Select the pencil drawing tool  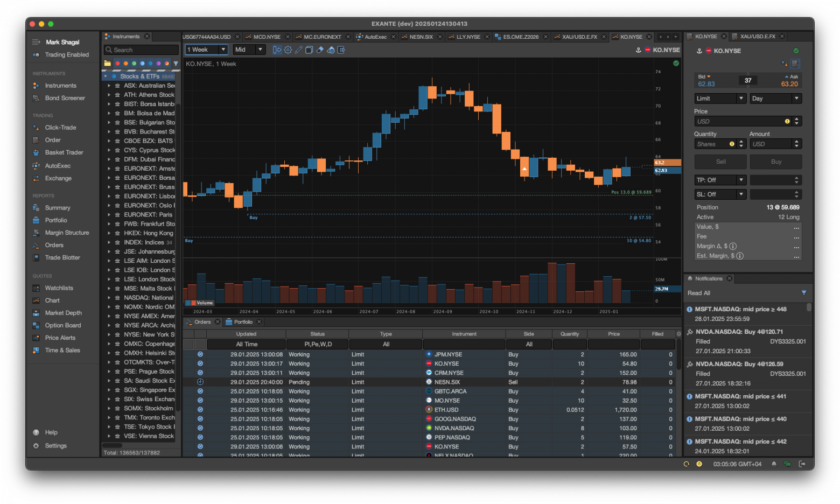tap(298, 50)
